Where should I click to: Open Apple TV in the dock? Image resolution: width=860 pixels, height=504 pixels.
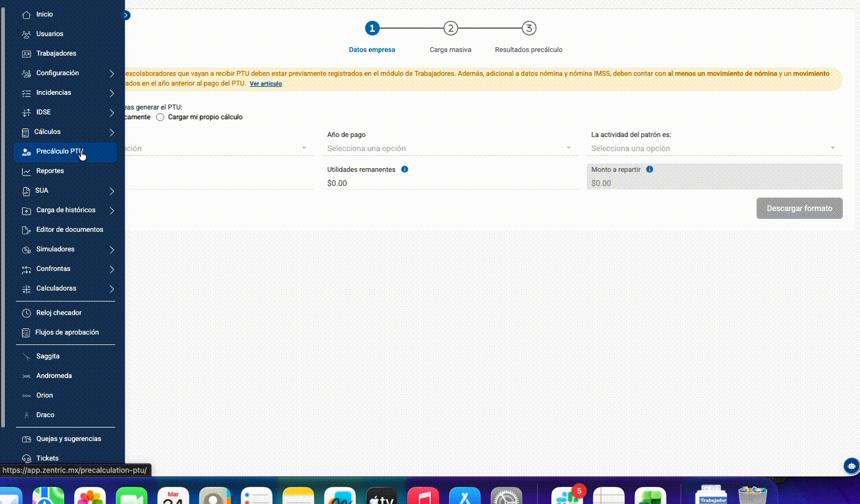point(382,496)
